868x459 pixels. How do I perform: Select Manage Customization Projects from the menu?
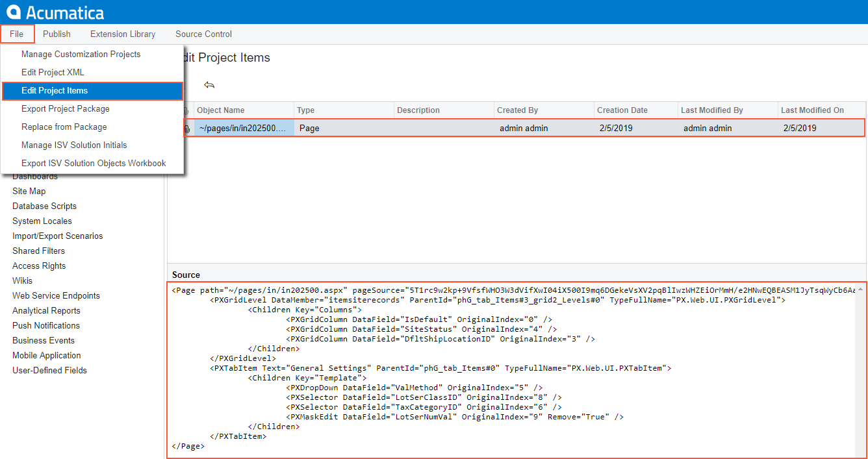tap(81, 55)
